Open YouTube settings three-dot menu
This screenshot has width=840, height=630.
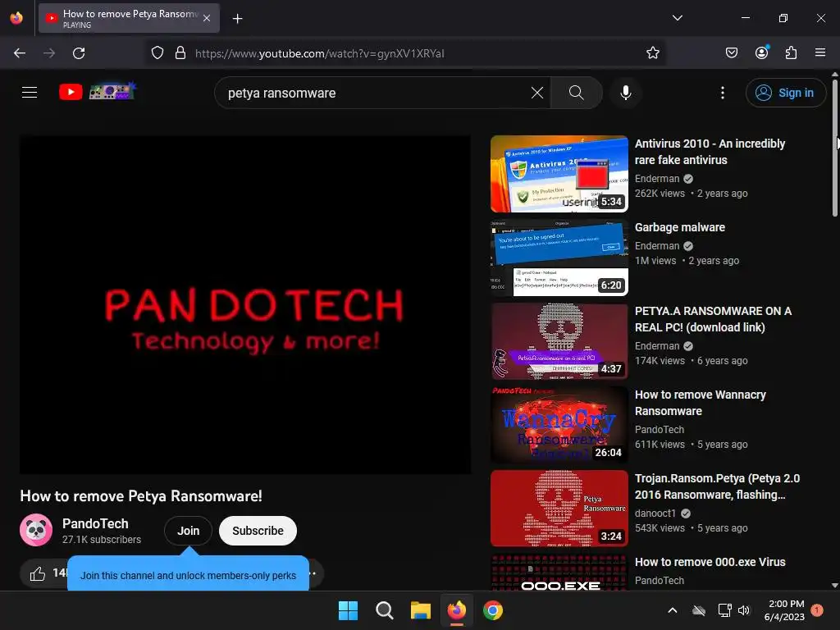click(722, 93)
